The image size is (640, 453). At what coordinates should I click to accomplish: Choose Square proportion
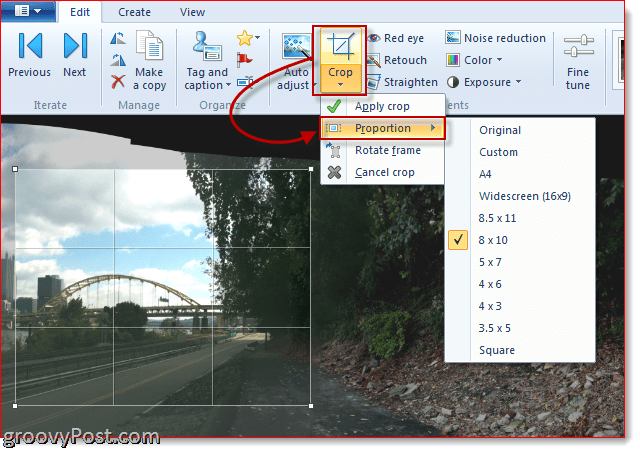[520, 351]
